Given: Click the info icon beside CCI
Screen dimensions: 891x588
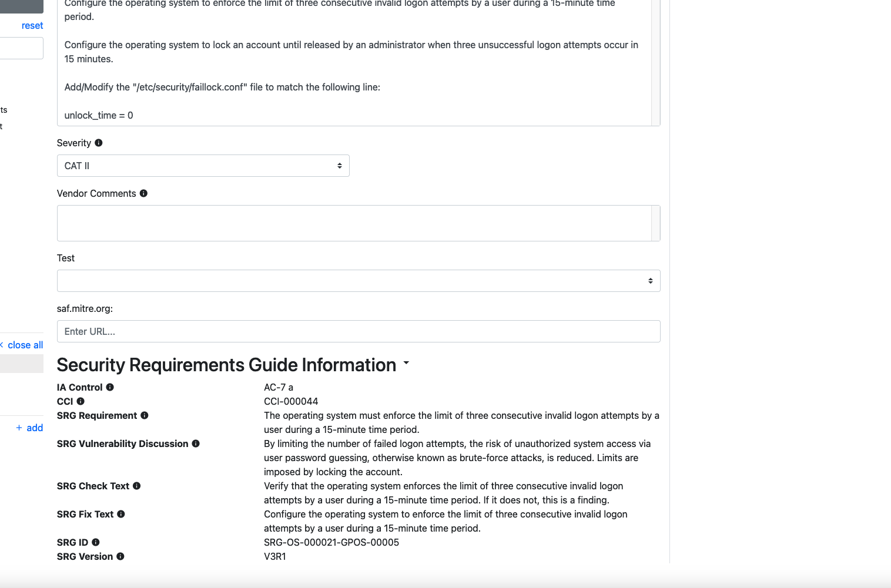Looking at the screenshot, I should [81, 401].
